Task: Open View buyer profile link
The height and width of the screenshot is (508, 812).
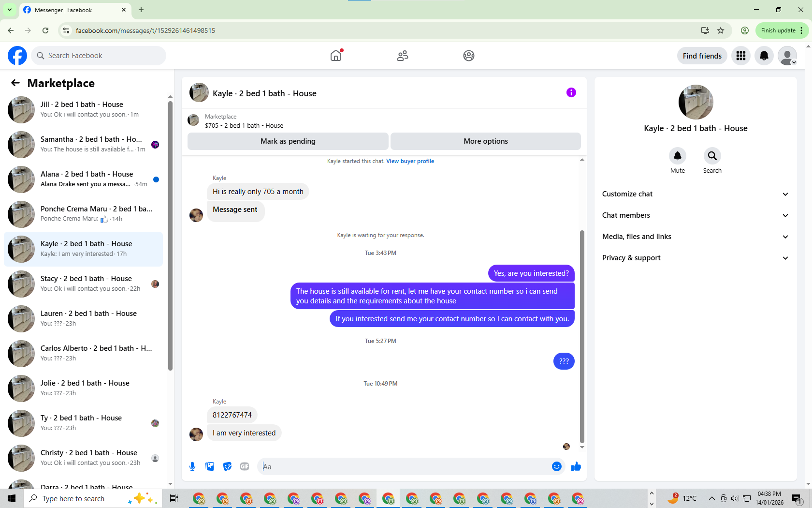Action: coord(410,161)
